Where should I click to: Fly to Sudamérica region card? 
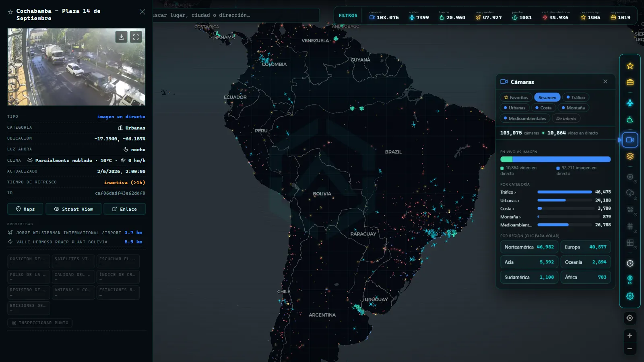529,277
